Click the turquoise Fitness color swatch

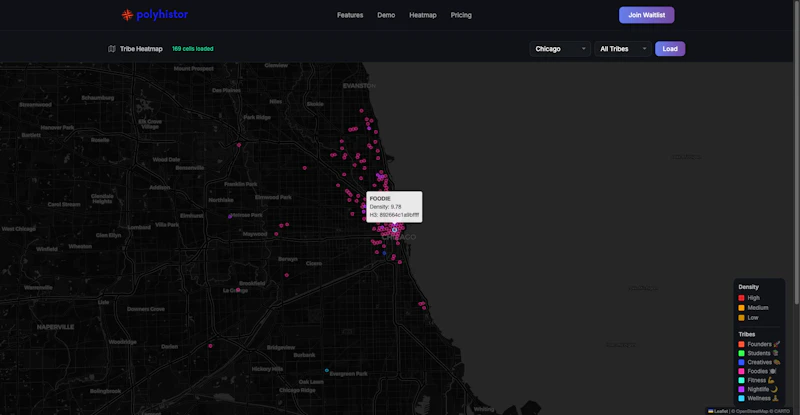[741, 380]
